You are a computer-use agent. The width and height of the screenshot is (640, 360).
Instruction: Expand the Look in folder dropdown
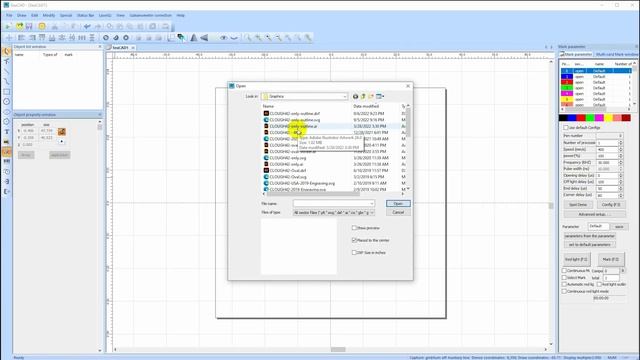[345, 96]
